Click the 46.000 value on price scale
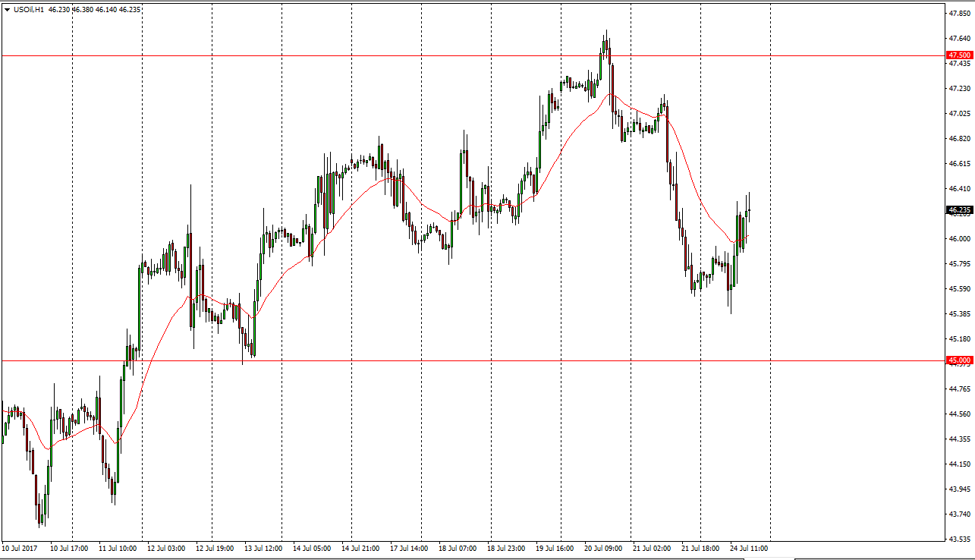The height and width of the screenshot is (560, 975). coord(959,238)
